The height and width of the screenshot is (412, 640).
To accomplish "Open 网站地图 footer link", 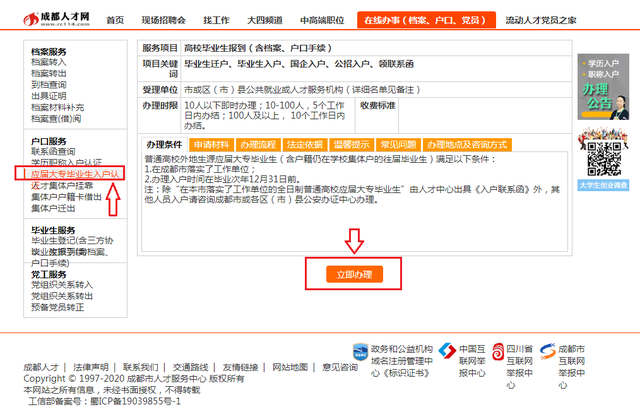I will pos(290,367).
